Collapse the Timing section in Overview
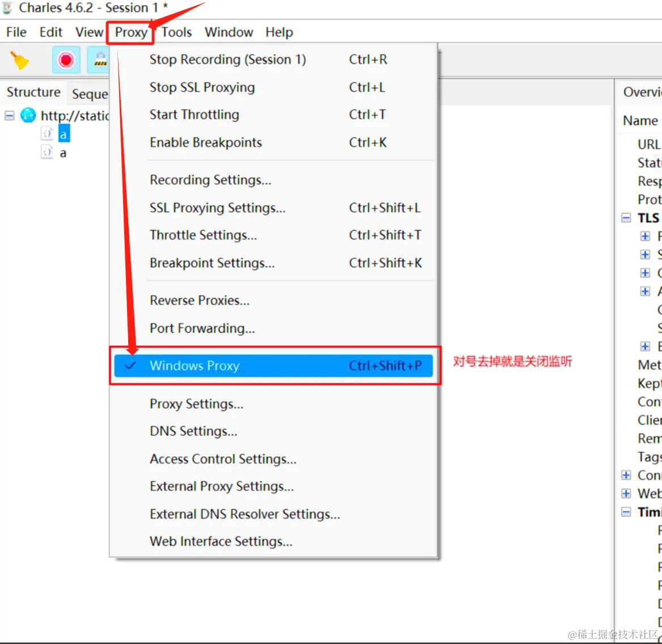Image resolution: width=662 pixels, height=644 pixels. 626,512
